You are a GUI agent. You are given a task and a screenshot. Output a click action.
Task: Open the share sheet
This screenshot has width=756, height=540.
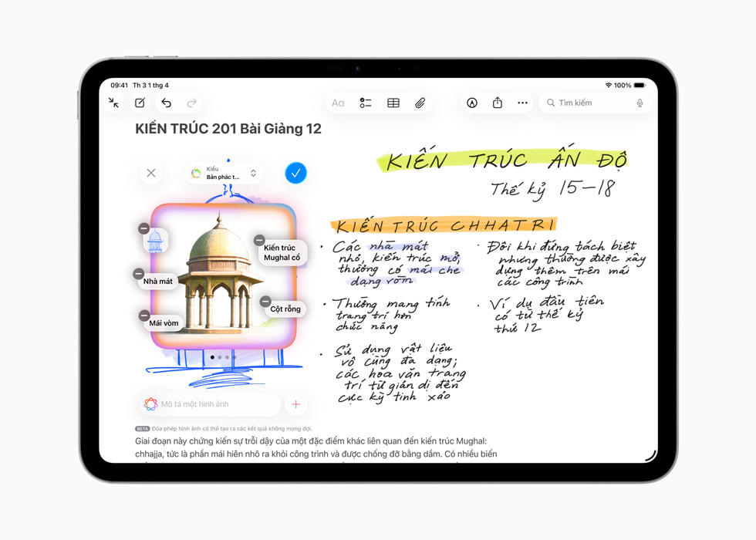(498, 102)
